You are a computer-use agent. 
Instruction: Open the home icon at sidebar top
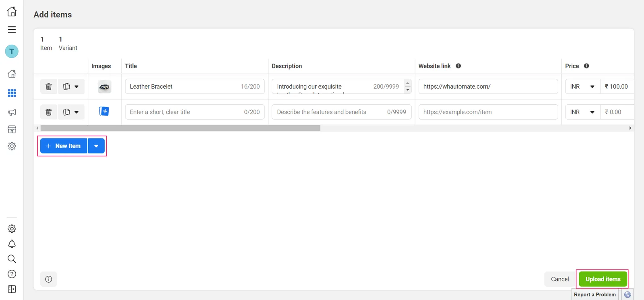12,11
